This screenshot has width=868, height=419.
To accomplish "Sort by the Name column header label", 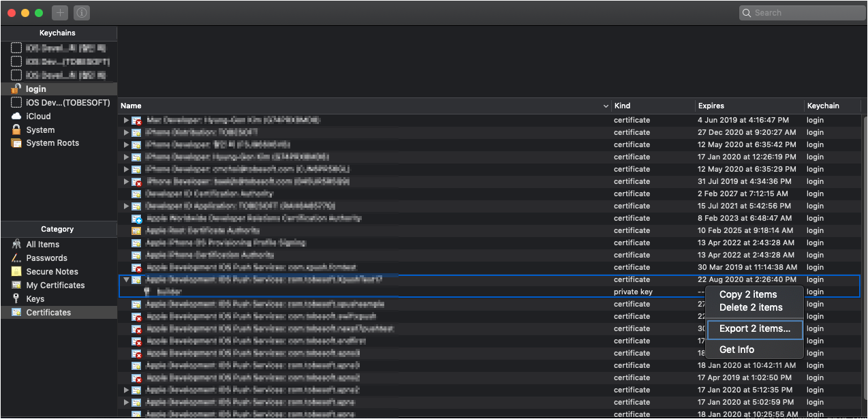I will pos(131,106).
